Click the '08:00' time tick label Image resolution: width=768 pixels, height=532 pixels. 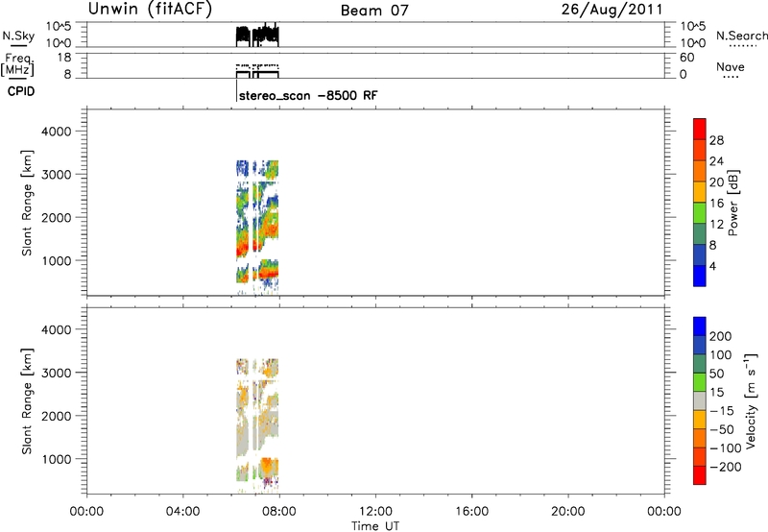click(279, 512)
